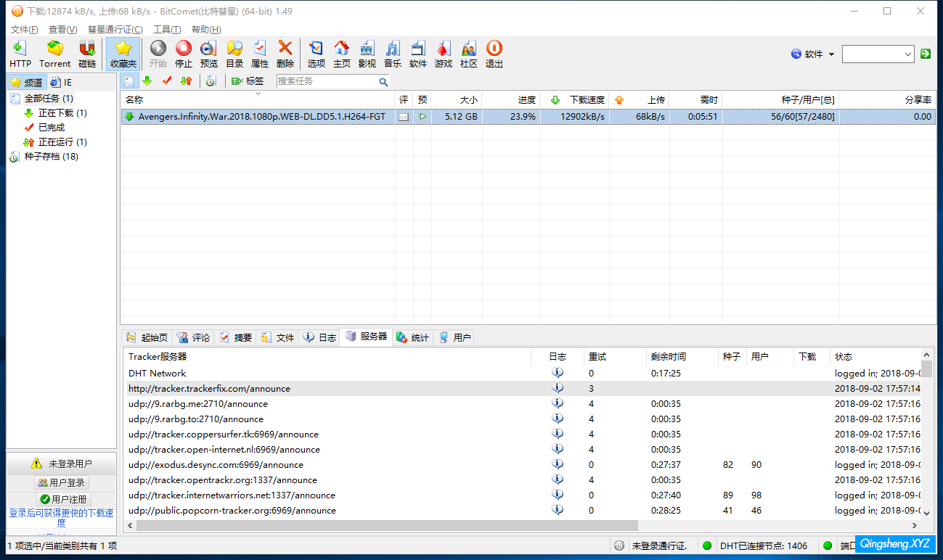Click the 用户注册 button
Screen dimensions: 943x560
click(63, 499)
